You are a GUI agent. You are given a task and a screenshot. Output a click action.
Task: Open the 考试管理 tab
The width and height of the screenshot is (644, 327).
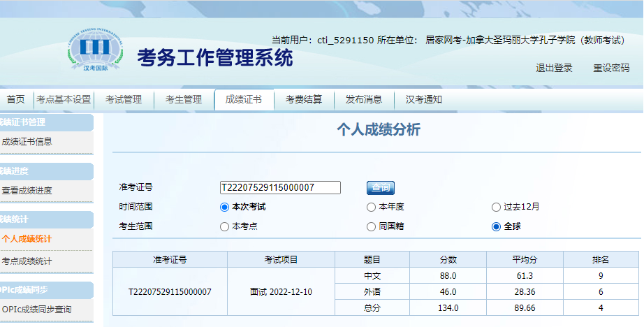pos(124,99)
